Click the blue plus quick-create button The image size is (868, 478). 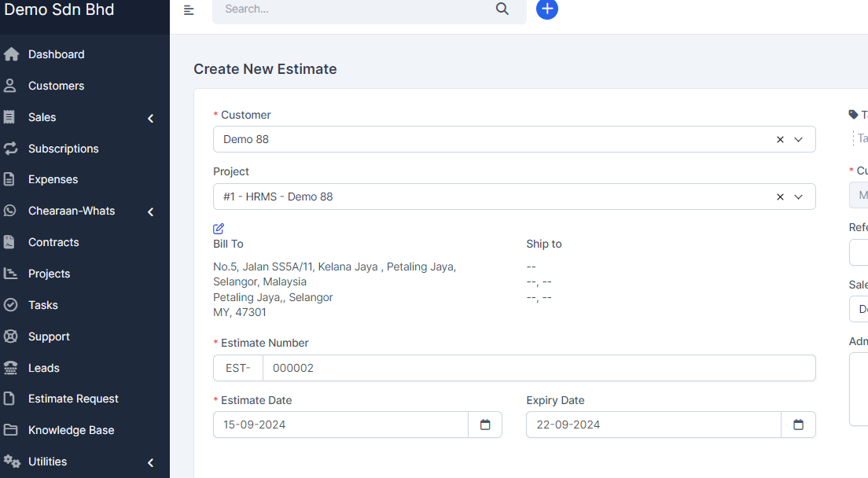547,9
